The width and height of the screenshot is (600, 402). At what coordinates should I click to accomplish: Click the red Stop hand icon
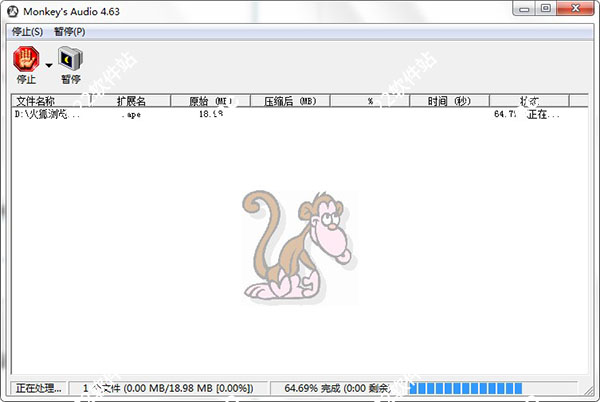[25, 60]
